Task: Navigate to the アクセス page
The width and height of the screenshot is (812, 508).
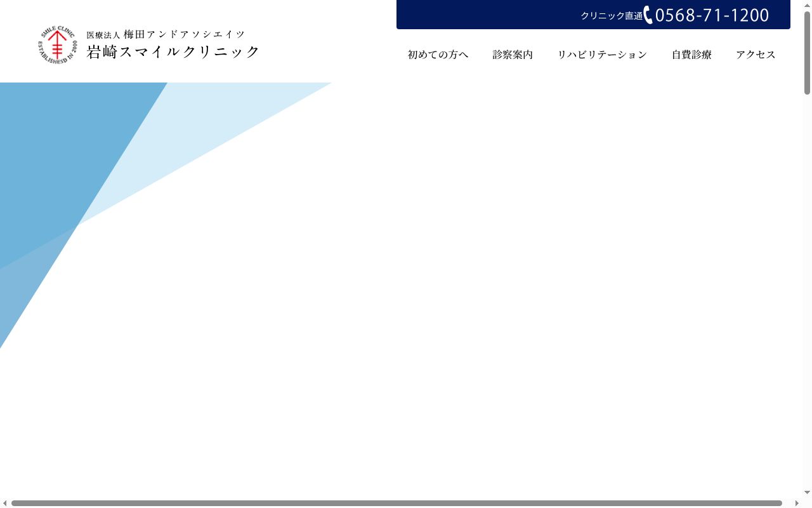Action: (x=756, y=55)
